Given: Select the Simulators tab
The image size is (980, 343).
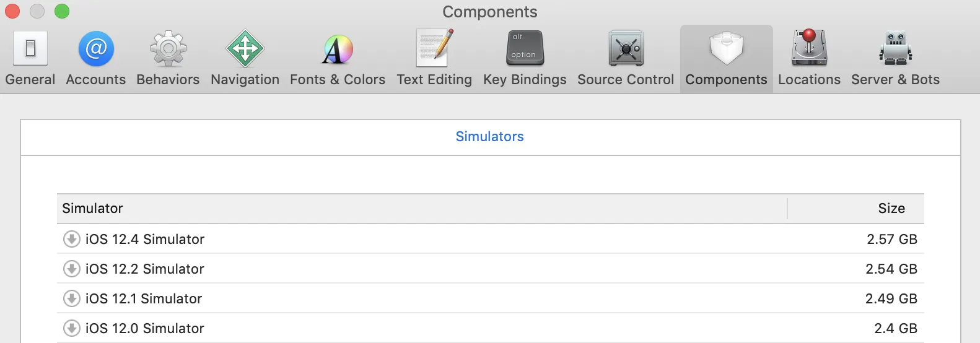Looking at the screenshot, I should pyautogui.click(x=489, y=137).
